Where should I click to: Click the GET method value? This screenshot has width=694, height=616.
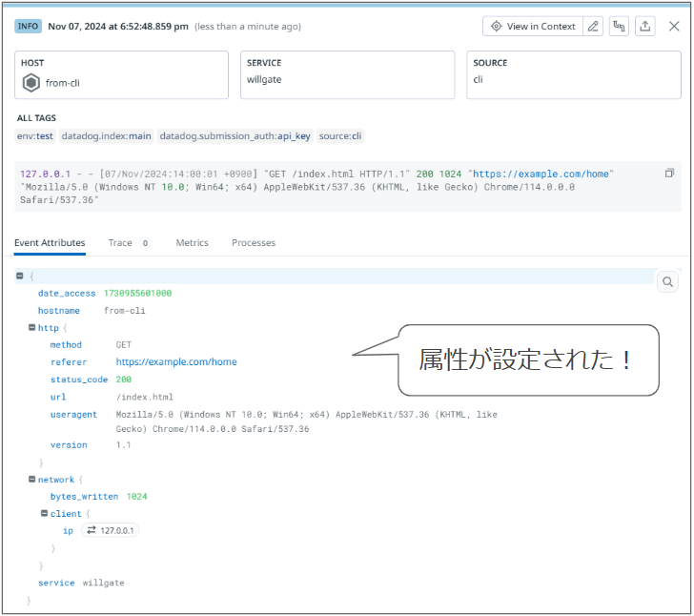click(x=124, y=344)
